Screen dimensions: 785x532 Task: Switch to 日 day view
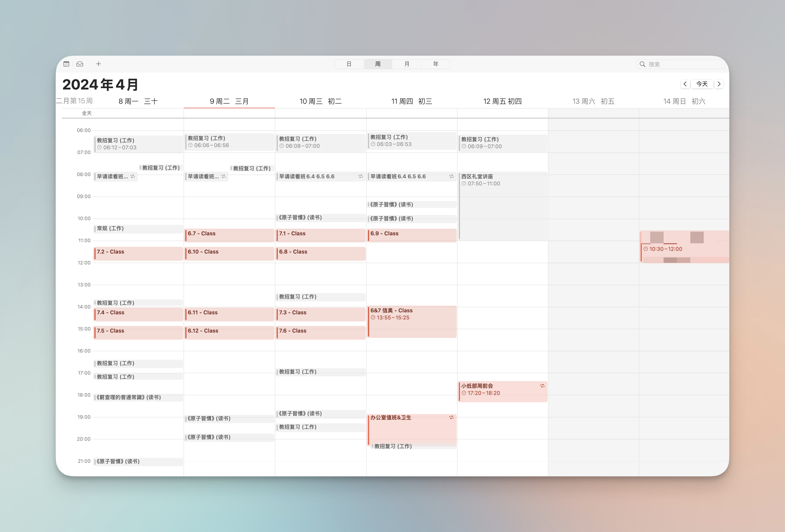[349, 64]
